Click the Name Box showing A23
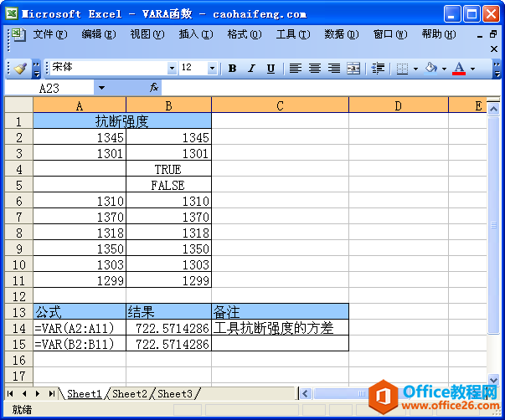Image resolution: width=505 pixels, height=420 pixels. pyautogui.click(x=49, y=88)
